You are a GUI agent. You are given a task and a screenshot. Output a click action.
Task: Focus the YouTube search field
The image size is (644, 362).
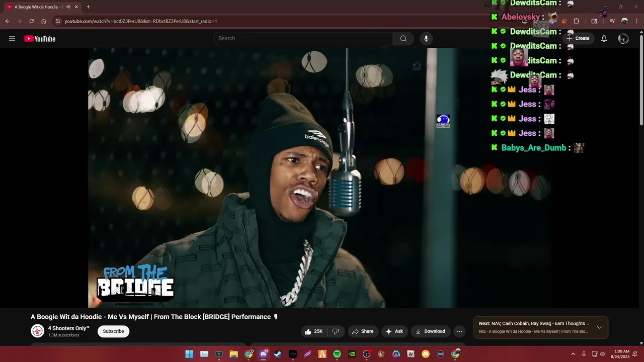(x=303, y=39)
